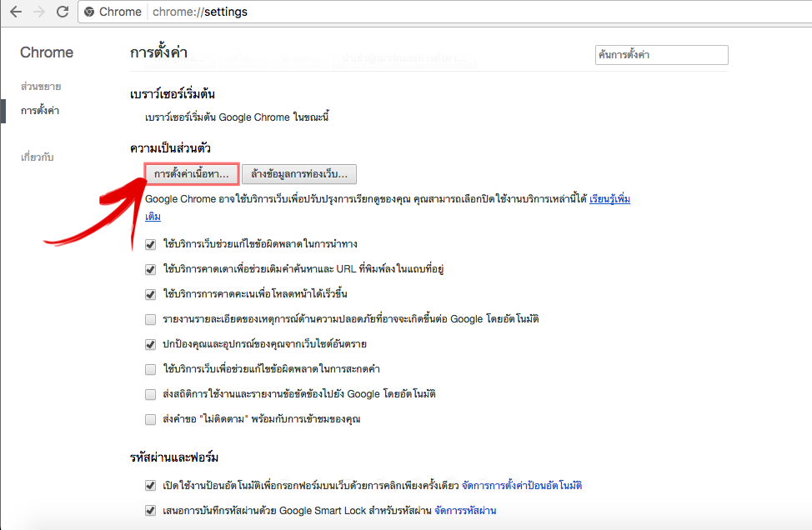812x530 pixels.
Task: Click the Chrome site info icon in address bar
Action: click(x=89, y=12)
